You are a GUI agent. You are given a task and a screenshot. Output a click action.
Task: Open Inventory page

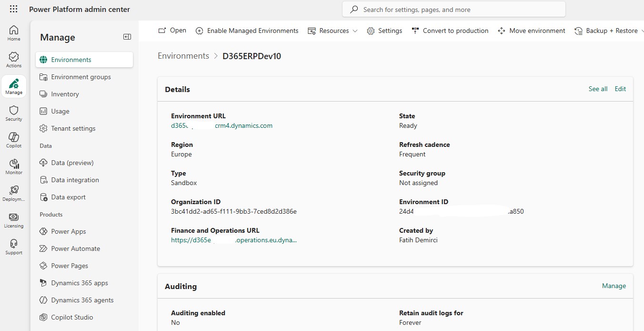(x=84, y=94)
